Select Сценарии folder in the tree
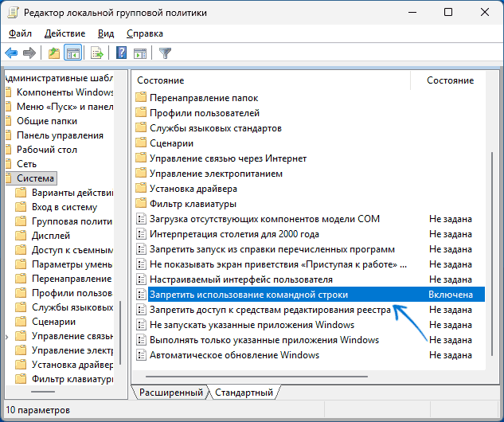The image size is (504, 422). (53, 322)
